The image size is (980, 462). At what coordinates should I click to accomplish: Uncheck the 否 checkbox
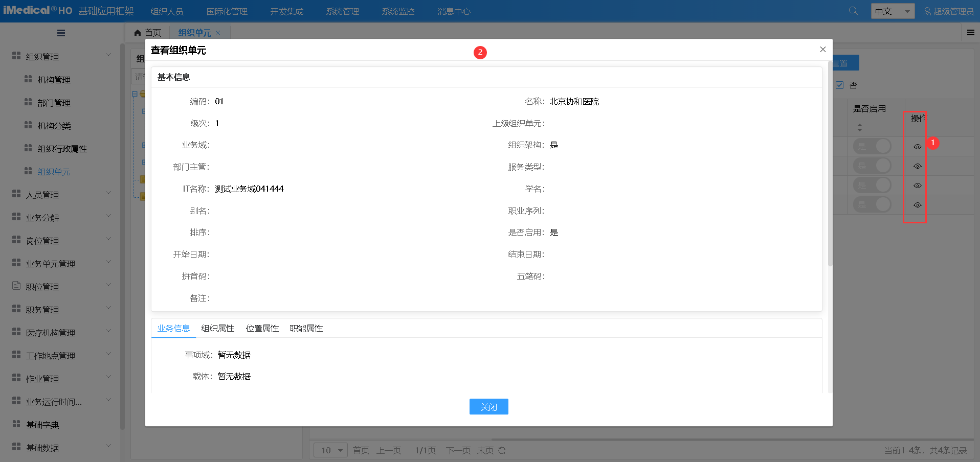(839, 85)
